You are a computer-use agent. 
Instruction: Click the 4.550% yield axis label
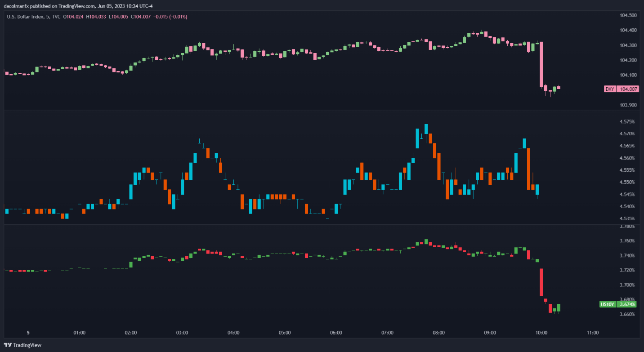(628, 183)
